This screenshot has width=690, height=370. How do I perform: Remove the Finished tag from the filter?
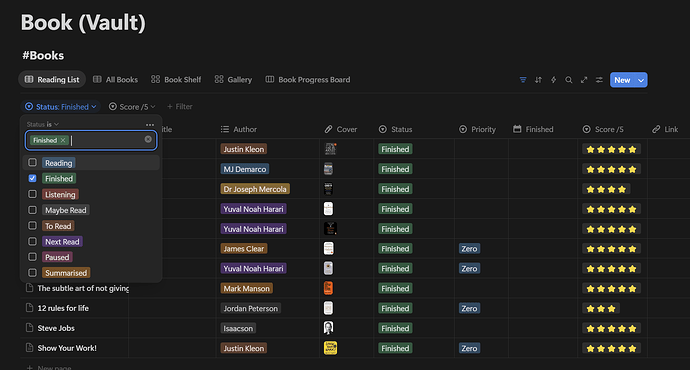point(63,140)
